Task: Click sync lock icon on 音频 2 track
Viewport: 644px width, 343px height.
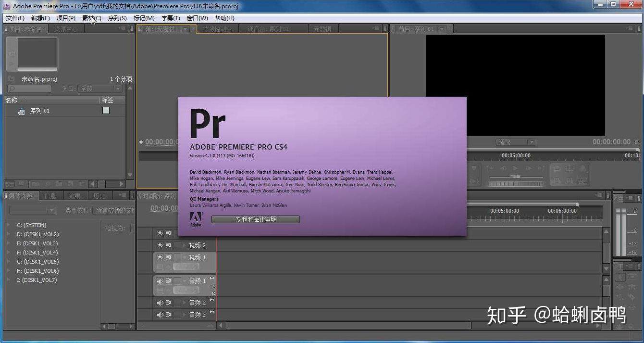Action: click(169, 303)
